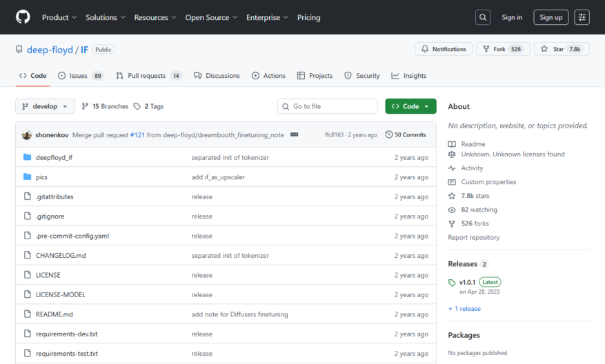605x364 pixels.
Task: Expand the Open Source menu
Action: click(x=211, y=17)
